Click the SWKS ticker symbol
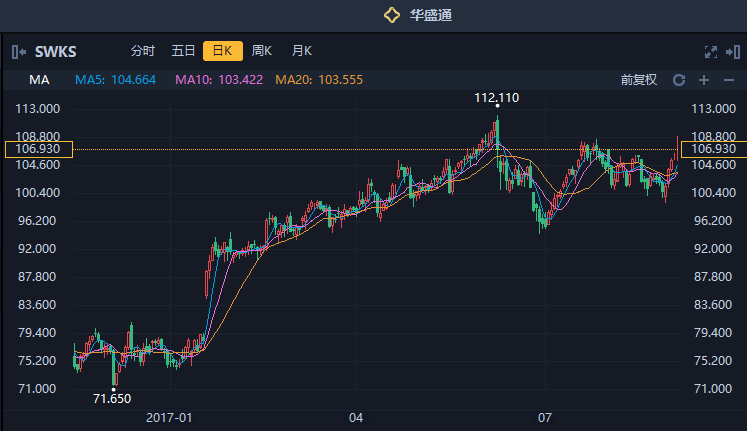Viewport: 747px width, 431px height. pos(56,51)
